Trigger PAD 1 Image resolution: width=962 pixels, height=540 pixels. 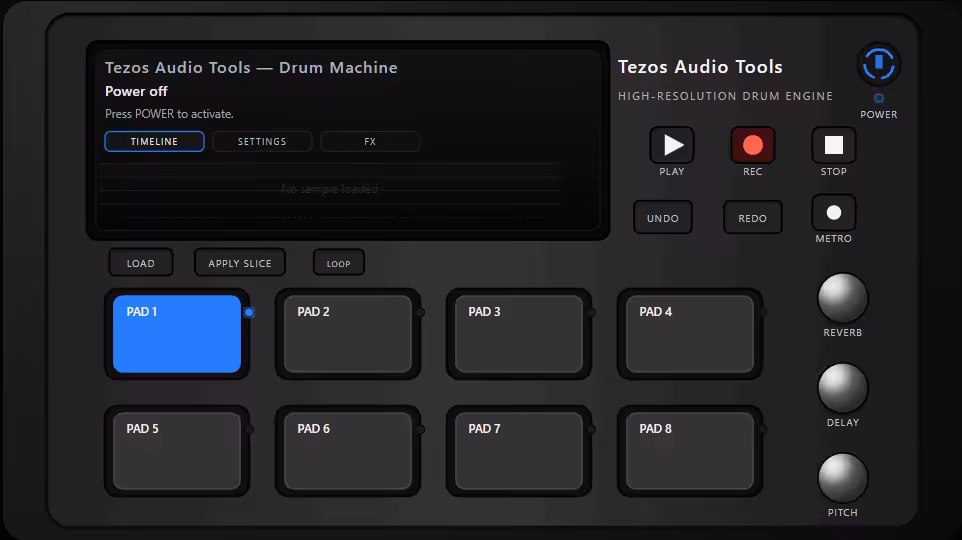click(177, 334)
